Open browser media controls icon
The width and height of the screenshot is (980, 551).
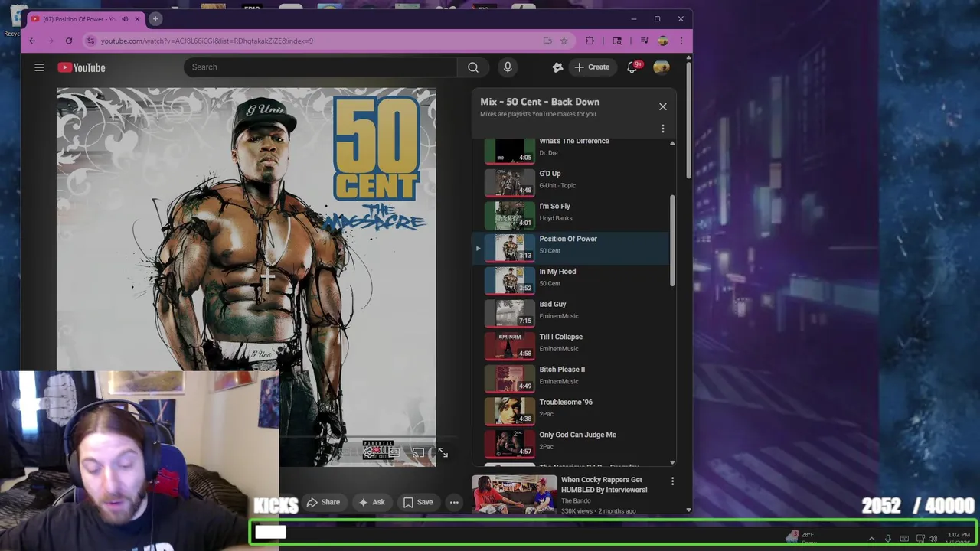point(644,41)
